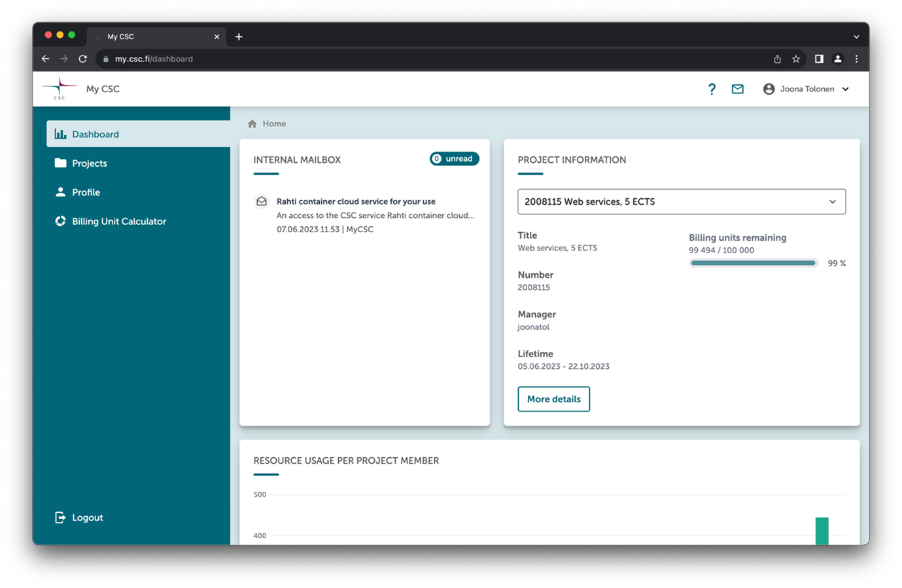Open Projects in the sidebar
This screenshot has height=588, width=902.
(x=90, y=164)
